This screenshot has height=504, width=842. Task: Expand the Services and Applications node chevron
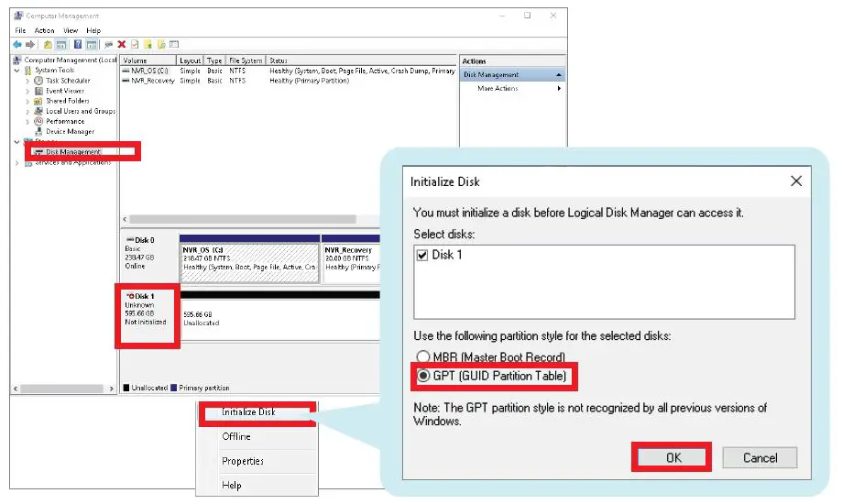(17, 163)
